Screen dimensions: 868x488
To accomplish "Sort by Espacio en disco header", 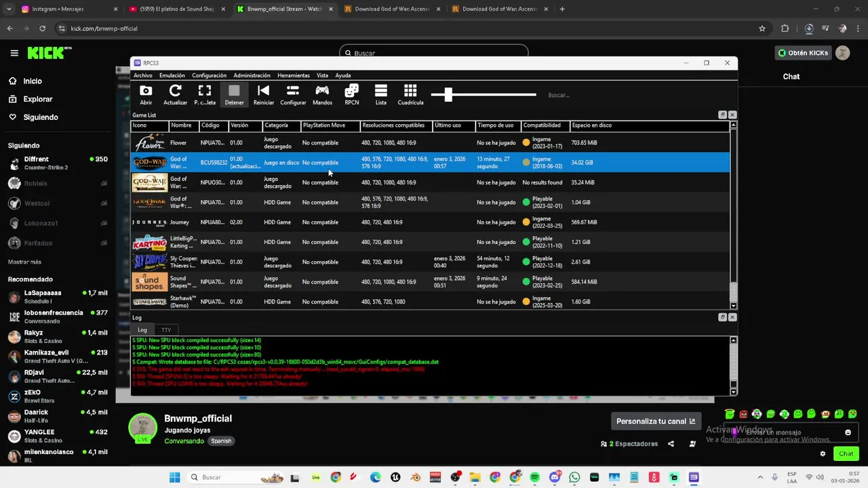I will coord(649,125).
